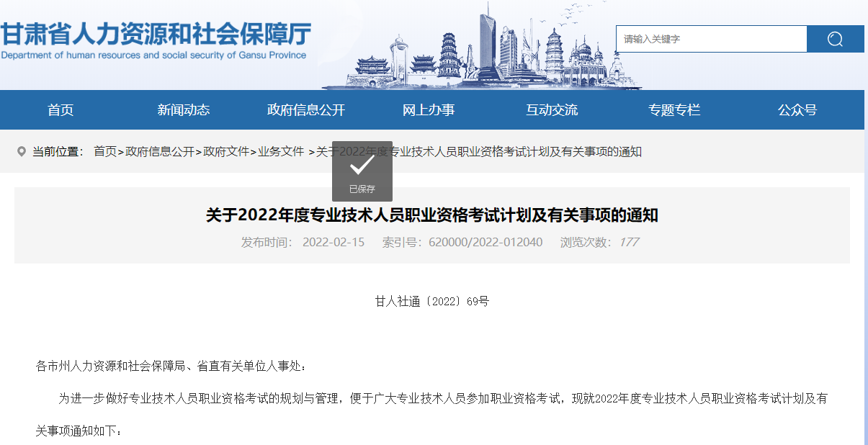Switch to the 新闻动态 section
Viewport: 868px width, 445px height.
pyautogui.click(x=183, y=109)
